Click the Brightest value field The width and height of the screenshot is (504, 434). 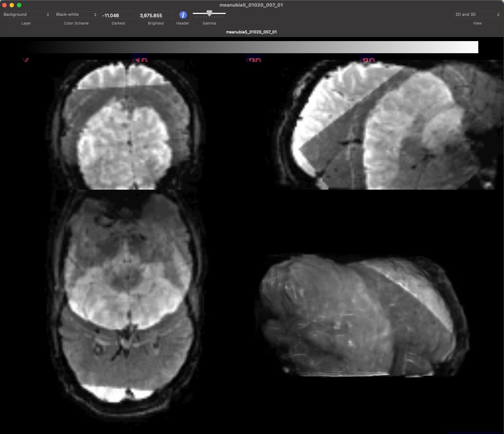156,15
